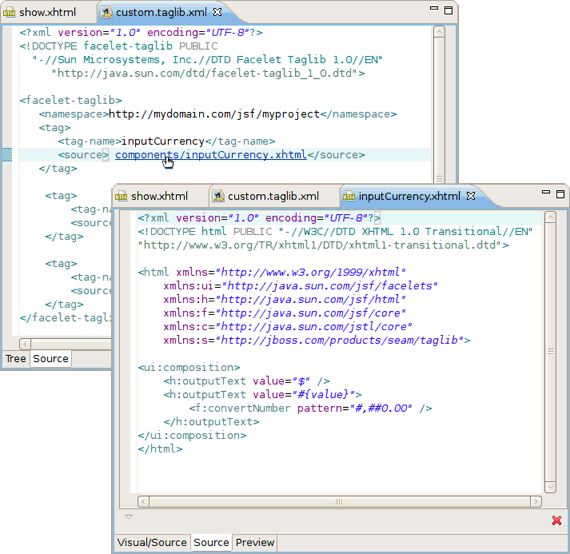Click scroll-up arrow in front editor
This screenshot has height=554, width=570.
coord(550,218)
